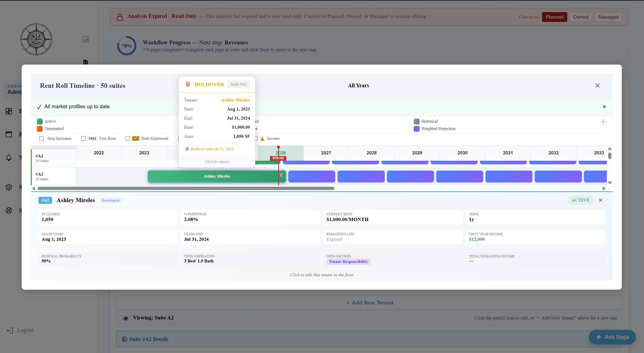Select the 2028 year column header
Image resolution: width=644 pixels, height=353 pixels.
click(372, 153)
